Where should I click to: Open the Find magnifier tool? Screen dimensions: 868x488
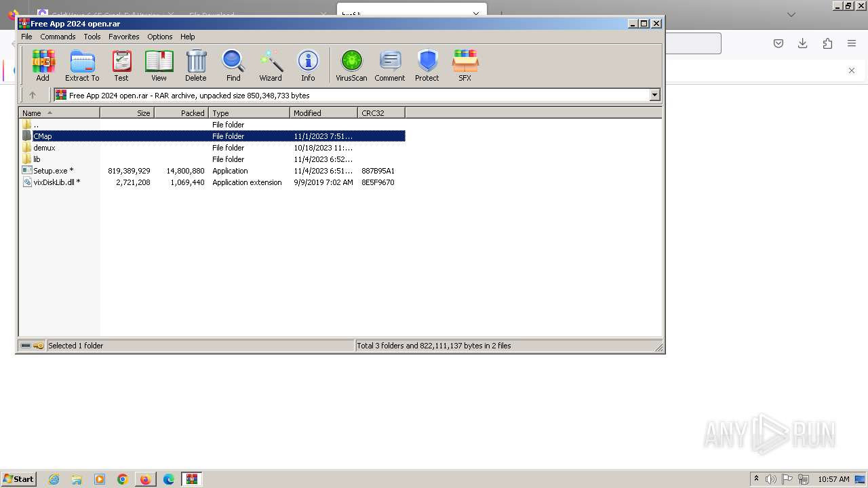tap(233, 66)
